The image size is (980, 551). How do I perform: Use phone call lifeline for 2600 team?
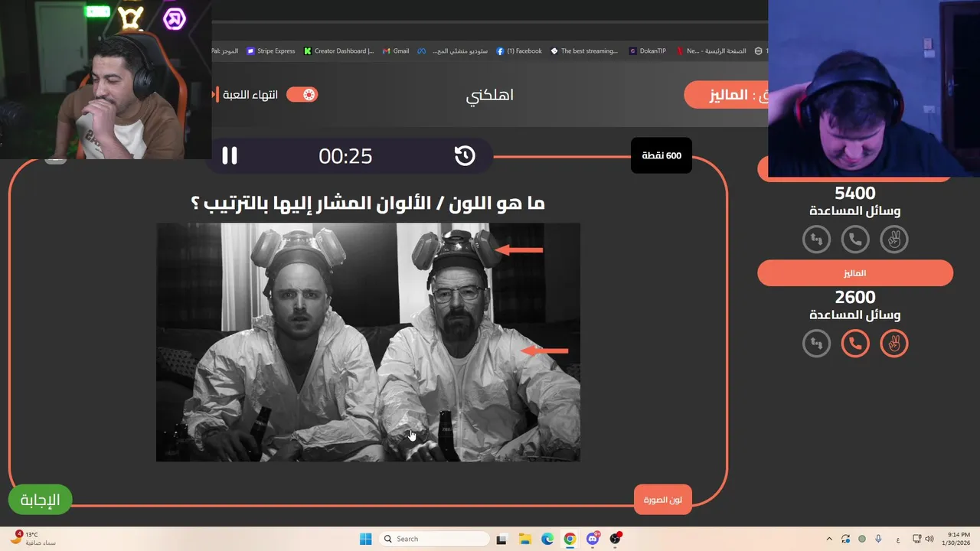coord(855,344)
